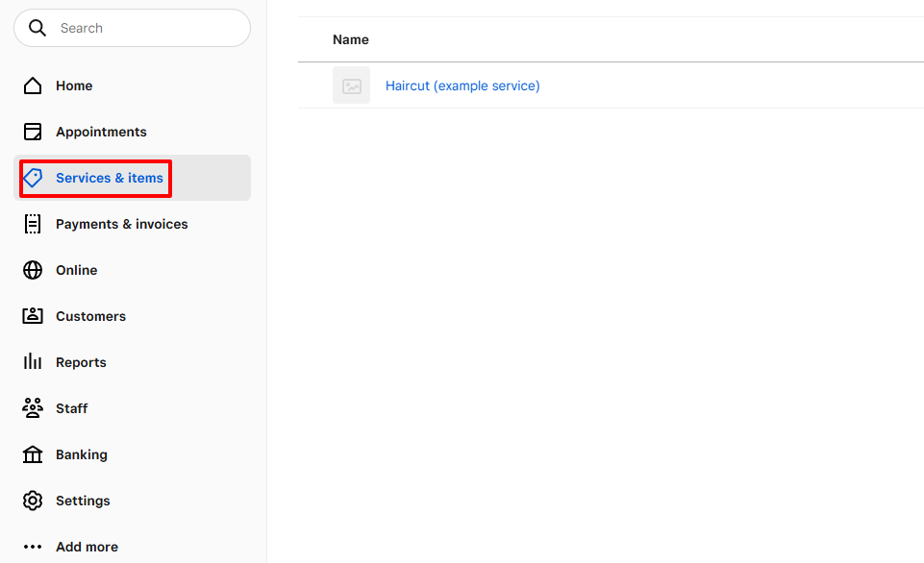Image resolution: width=924 pixels, height=563 pixels.
Task: Click the Reports bar chart icon
Action: click(33, 362)
